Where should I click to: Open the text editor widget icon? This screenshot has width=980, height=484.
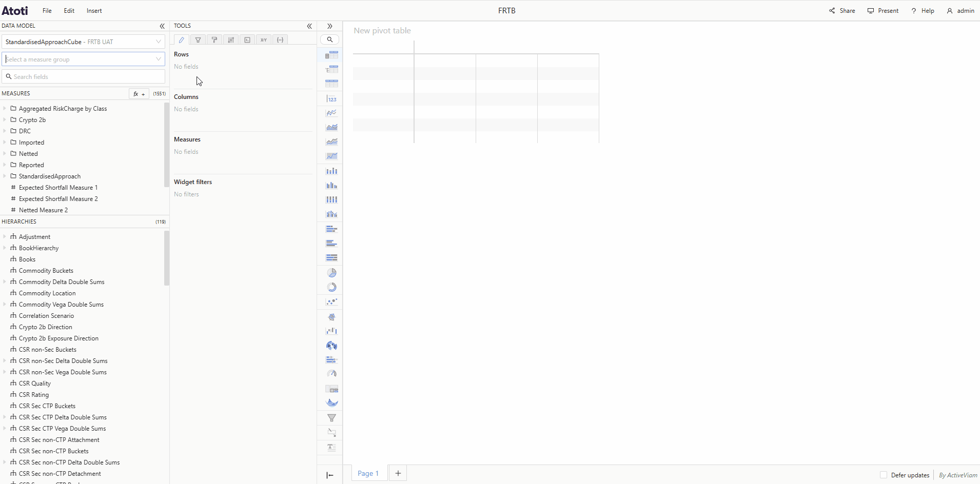tap(331, 447)
